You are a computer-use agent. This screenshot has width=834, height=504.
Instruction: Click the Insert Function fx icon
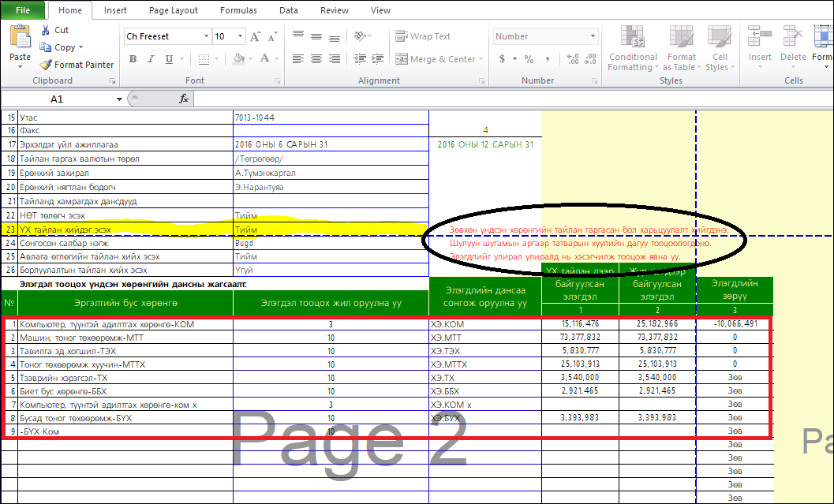click(184, 99)
